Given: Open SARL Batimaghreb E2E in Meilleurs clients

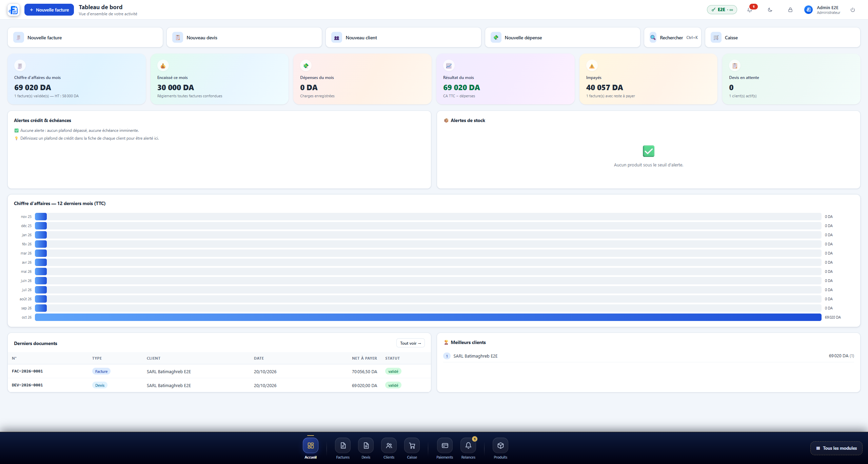Looking at the screenshot, I should (648, 356).
